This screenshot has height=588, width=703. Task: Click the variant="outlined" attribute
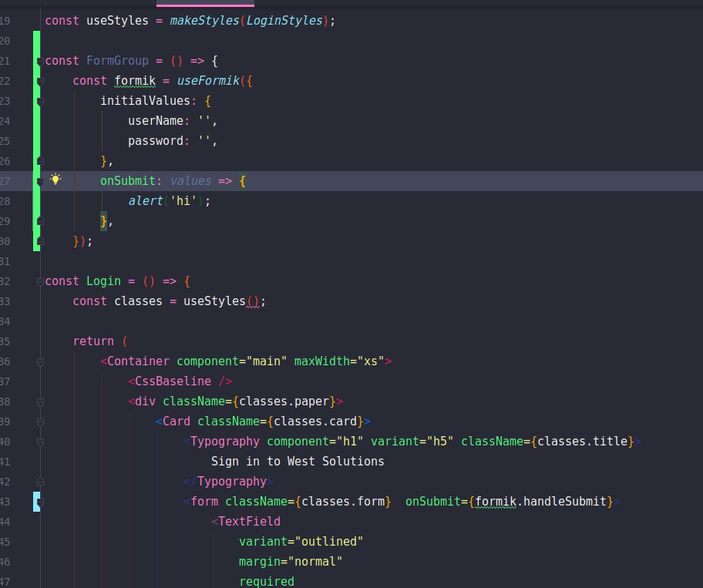click(x=301, y=542)
